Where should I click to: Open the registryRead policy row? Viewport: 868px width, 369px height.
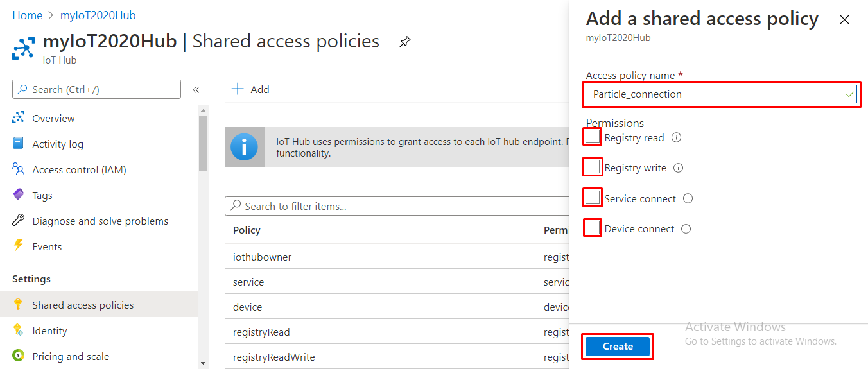pyautogui.click(x=261, y=332)
